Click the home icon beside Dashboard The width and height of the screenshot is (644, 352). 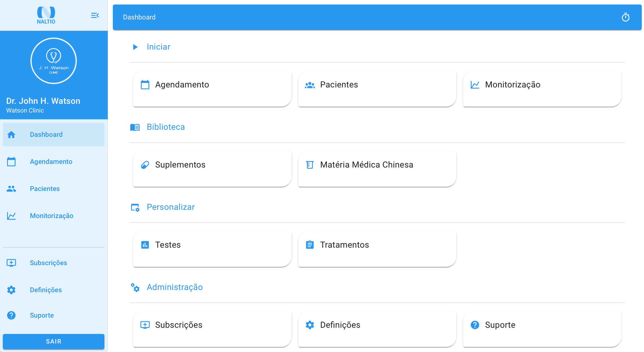(11, 135)
